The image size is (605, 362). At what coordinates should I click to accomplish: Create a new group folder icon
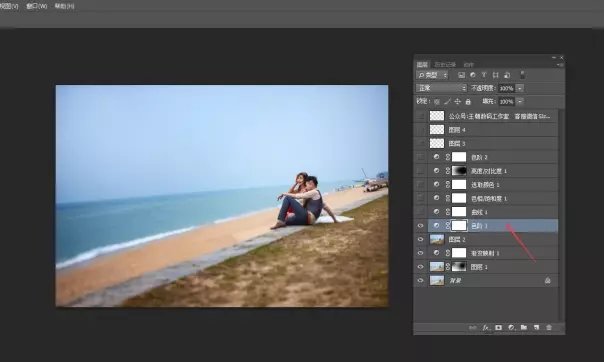[524, 327]
